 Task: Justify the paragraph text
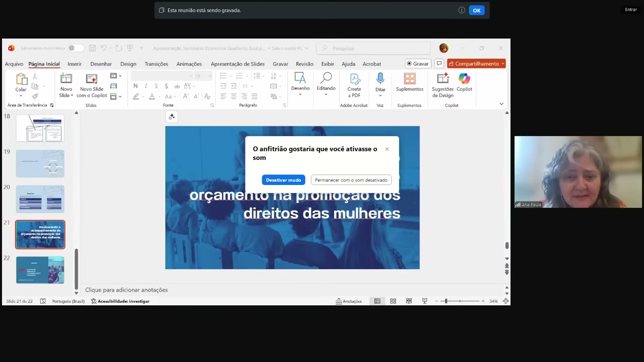(x=254, y=96)
